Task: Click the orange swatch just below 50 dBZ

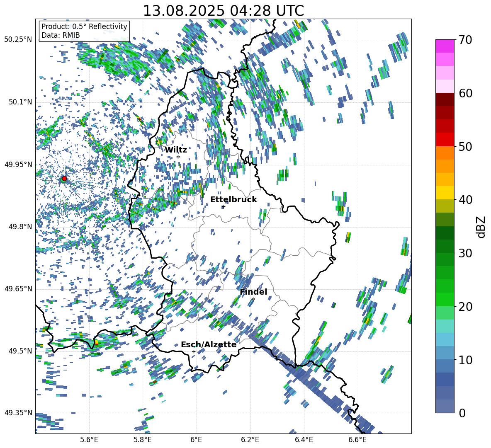Action: click(x=445, y=153)
